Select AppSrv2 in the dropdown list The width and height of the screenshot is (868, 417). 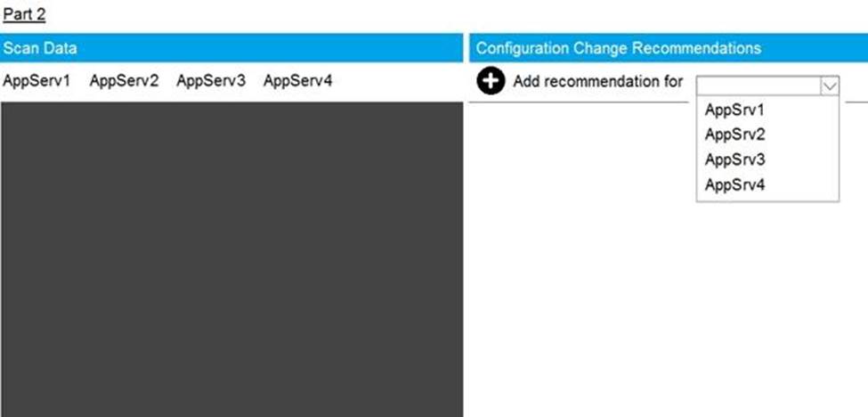click(x=734, y=135)
